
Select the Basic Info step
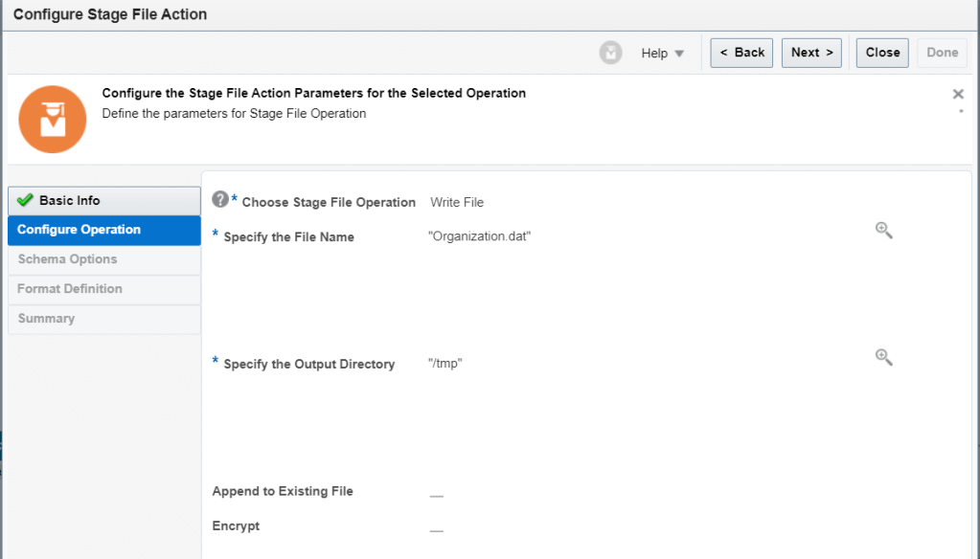[x=103, y=201]
